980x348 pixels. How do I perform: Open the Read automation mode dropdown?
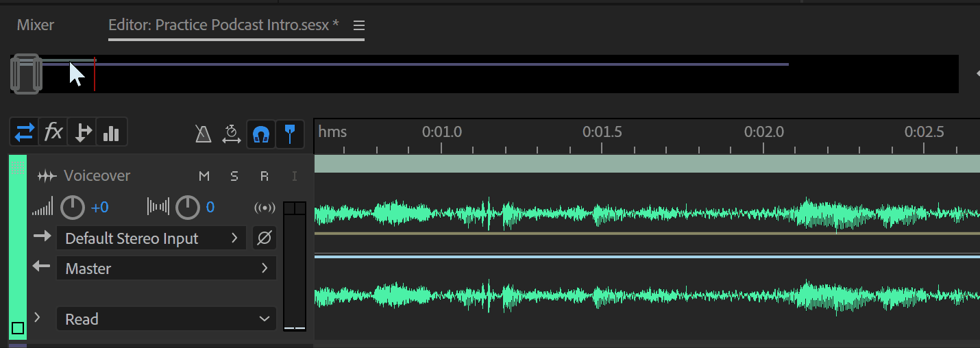tap(167, 319)
